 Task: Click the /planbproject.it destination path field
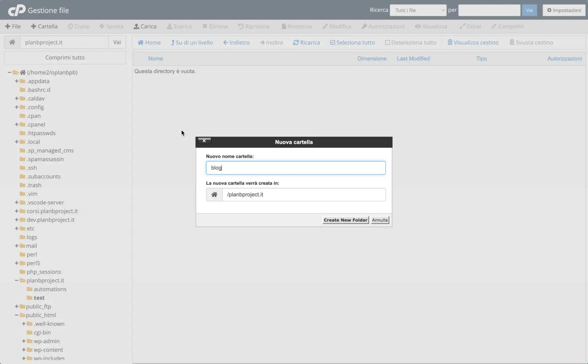(x=304, y=195)
